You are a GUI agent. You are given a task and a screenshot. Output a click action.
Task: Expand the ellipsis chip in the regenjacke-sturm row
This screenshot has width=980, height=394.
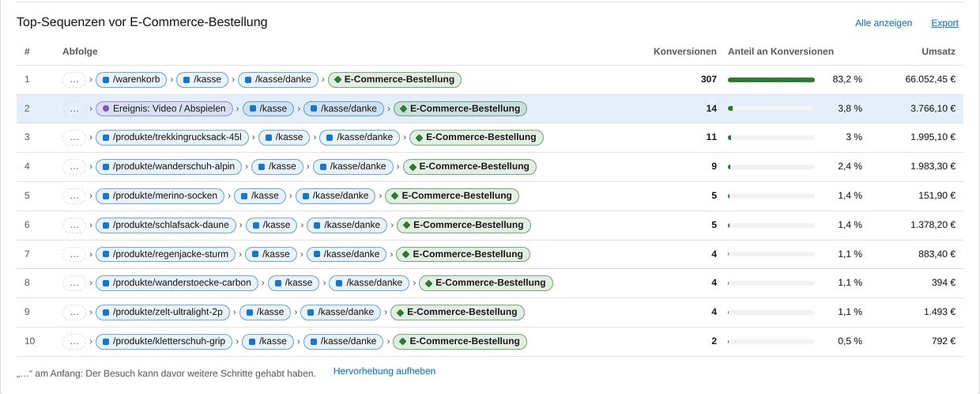[74, 254]
